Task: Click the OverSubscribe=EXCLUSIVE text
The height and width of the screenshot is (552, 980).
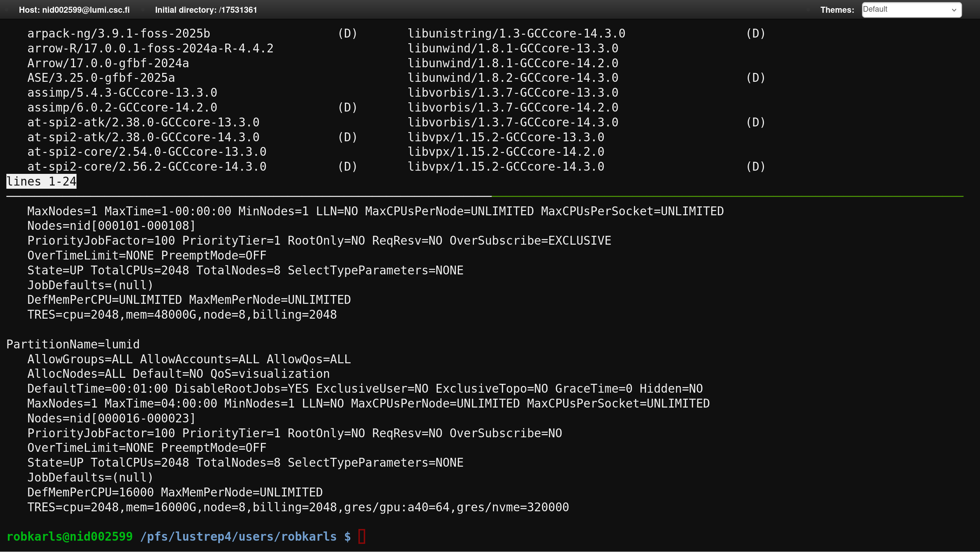Action: pos(530,240)
